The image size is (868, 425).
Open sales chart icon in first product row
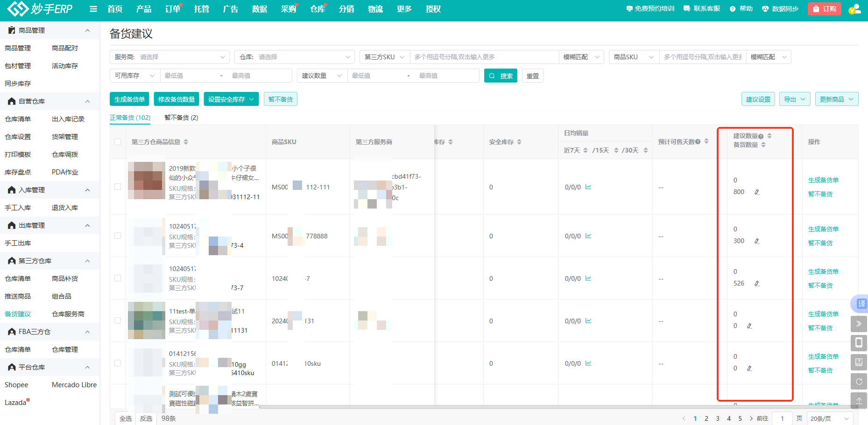tap(588, 187)
